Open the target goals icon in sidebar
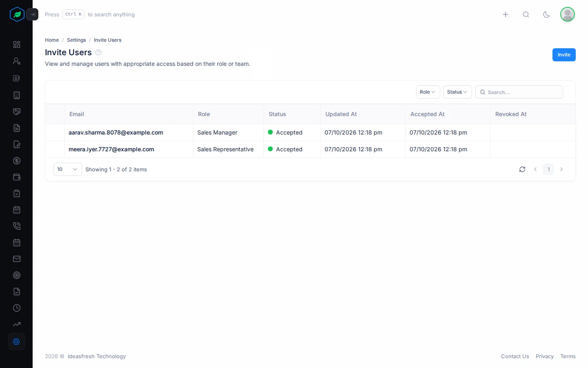This screenshot has width=588, height=368. 17,275
